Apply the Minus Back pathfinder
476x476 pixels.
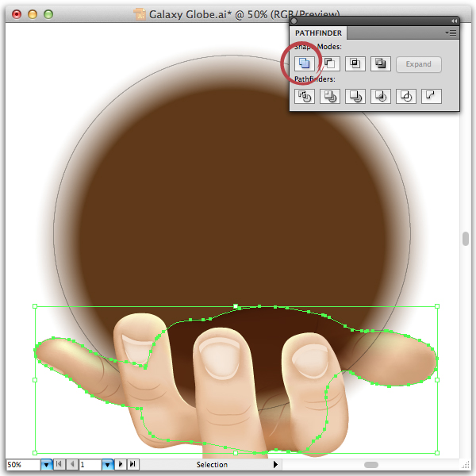pyautogui.click(x=431, y=96)
